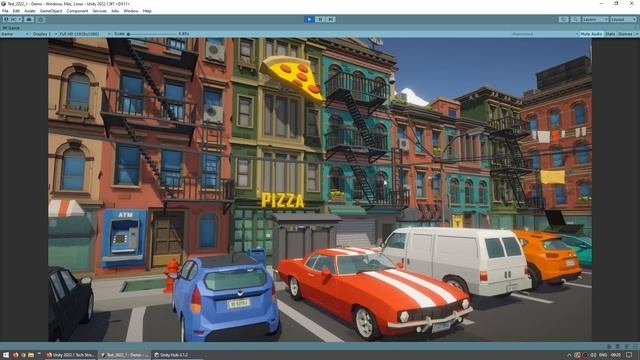
Task: Open version control settings icon in the toolbar
Action: pos(41,19)
